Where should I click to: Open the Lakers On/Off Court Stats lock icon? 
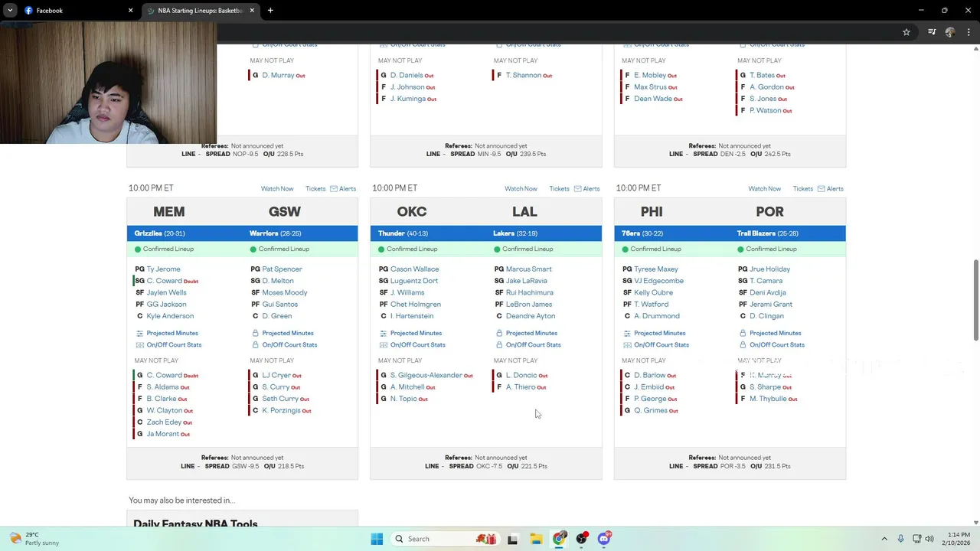498,345
